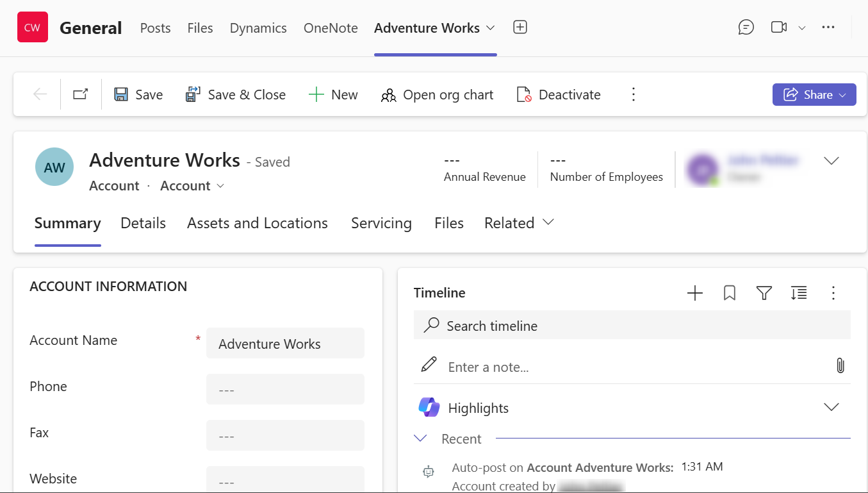This screenshot has width=868, height=493.
Task: Click the ACCOUNT INFORMATION heading
Action: [x=108, y=287]
